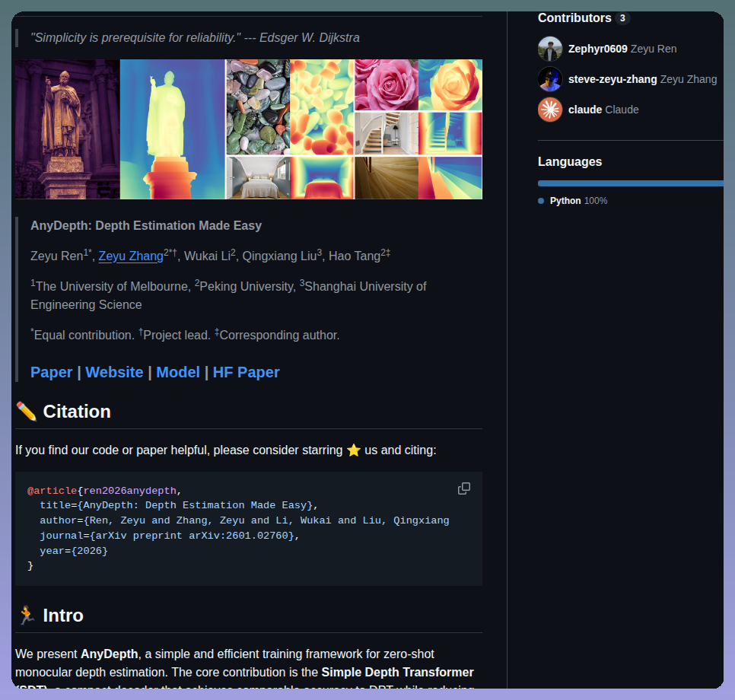The width and height of the screenshot is (735, 700).
Task: Open the Paper link
Action: (x=51, y=372)
